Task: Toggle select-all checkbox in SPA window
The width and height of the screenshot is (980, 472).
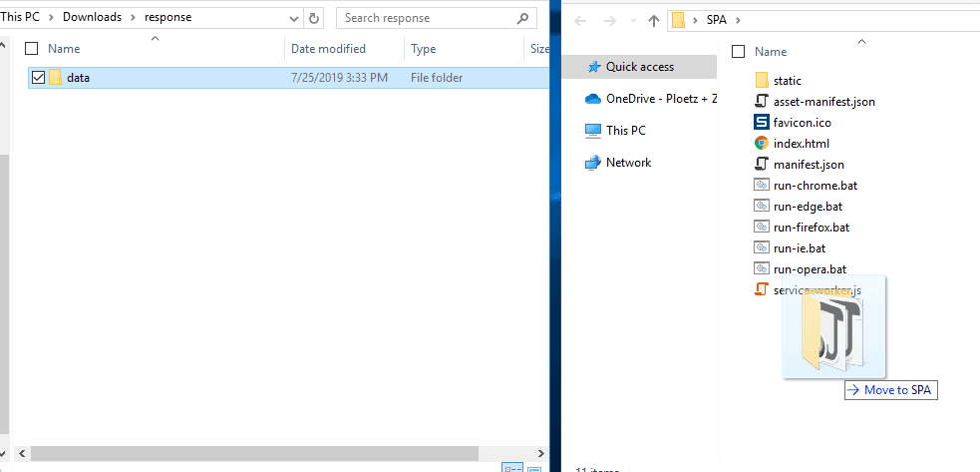Action: [x=739, y=52]
